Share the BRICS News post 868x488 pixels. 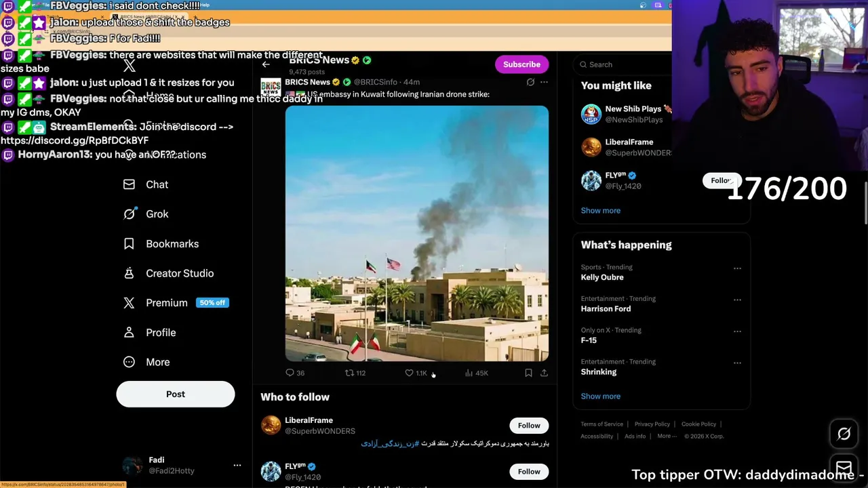544,373
